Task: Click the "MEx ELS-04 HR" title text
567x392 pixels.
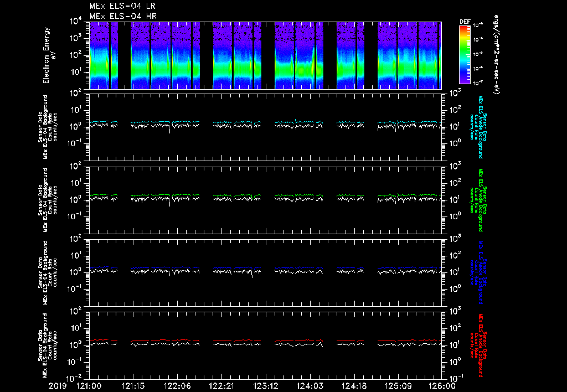Action: click(123, 16)
